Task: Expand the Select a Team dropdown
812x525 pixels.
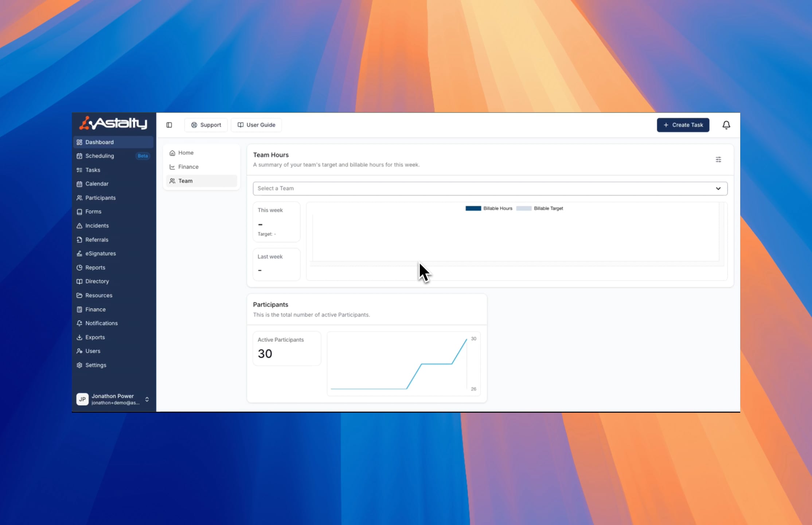Action: [x=490, y=188]
